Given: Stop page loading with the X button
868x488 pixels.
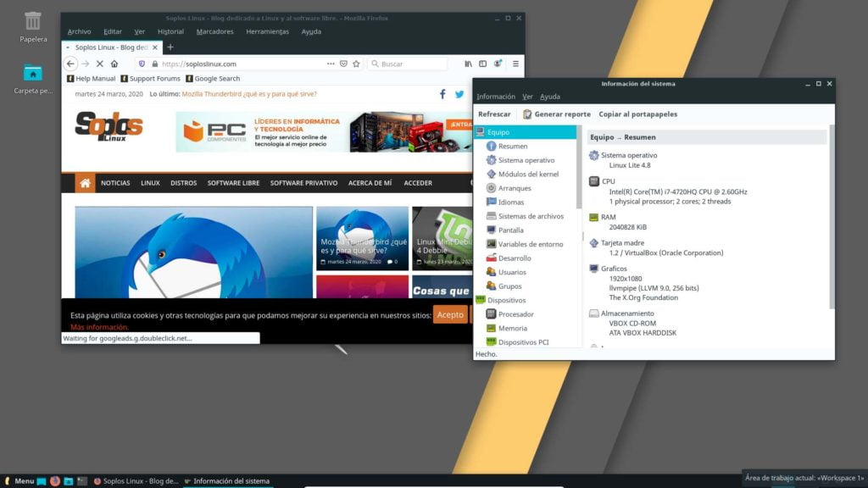Looking at the screenshot, I should click(99, 64).
